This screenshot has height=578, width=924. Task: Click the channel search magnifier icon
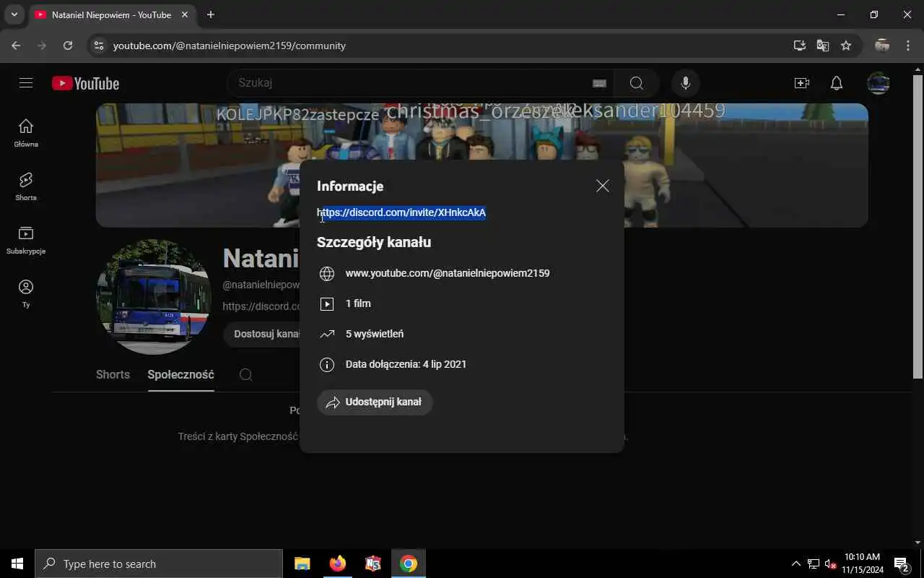[245, 375]
